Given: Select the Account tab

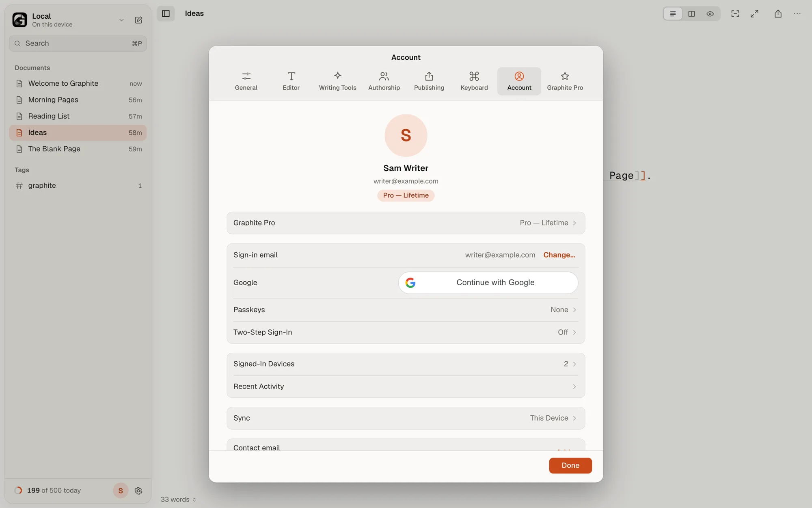Looking at the screenshot, I should [519, 81].
